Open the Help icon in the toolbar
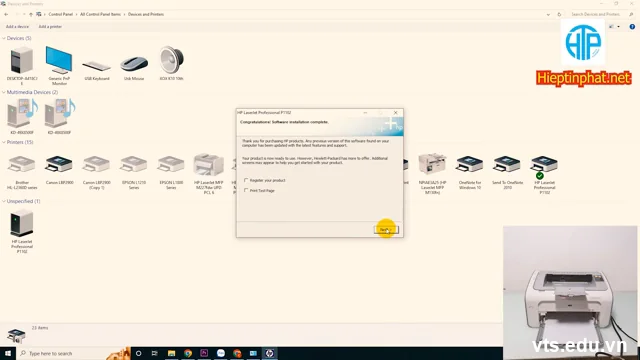The height and width of the screenshot is (360, 640). [x=632, y=27]
